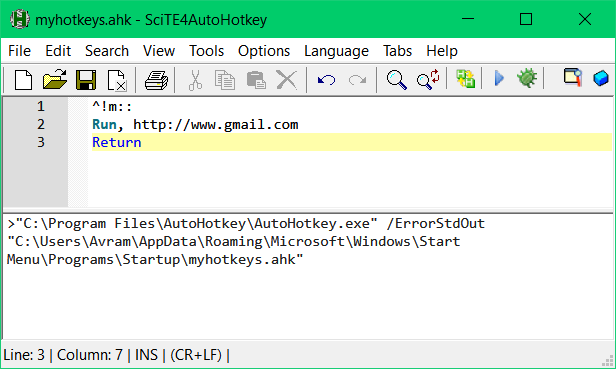
Task: Open the View menu
Action: click(x=159, y=51)
